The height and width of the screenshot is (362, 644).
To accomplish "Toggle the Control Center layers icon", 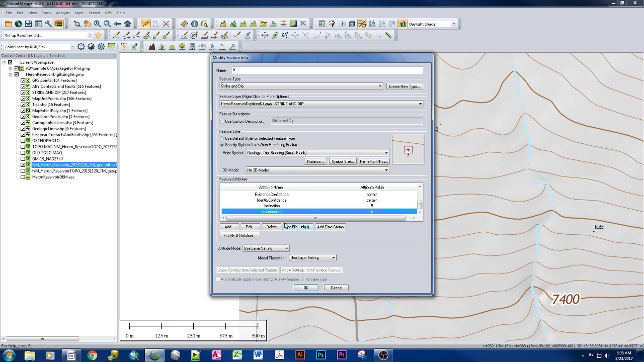I will click(x=59, y=24).
